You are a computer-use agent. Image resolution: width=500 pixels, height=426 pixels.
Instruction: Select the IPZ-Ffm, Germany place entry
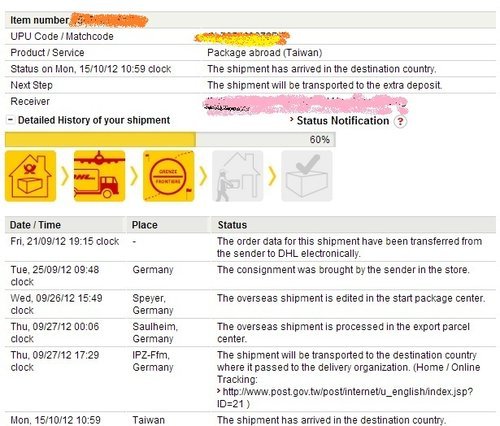tap(153, 361)
